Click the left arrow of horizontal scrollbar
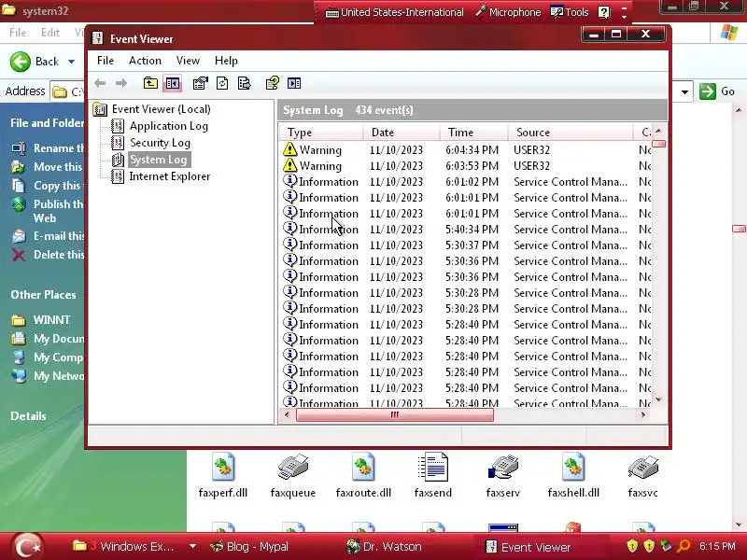The image size is (747, 560). coord(287,414)
